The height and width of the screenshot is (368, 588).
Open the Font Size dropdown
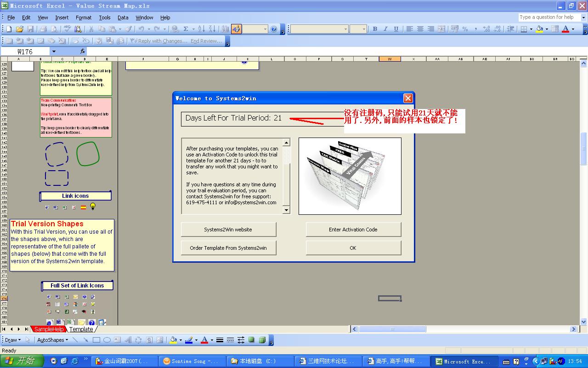click(364, 29)
